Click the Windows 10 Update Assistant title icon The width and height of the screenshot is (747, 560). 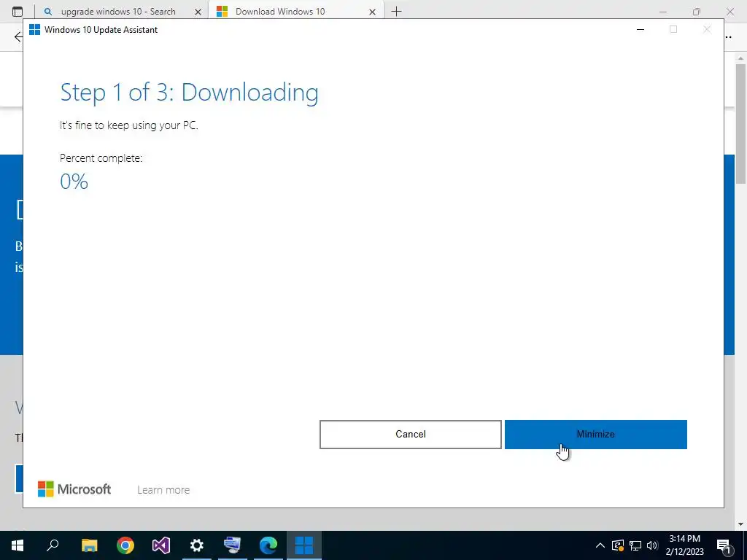[34, 29]
